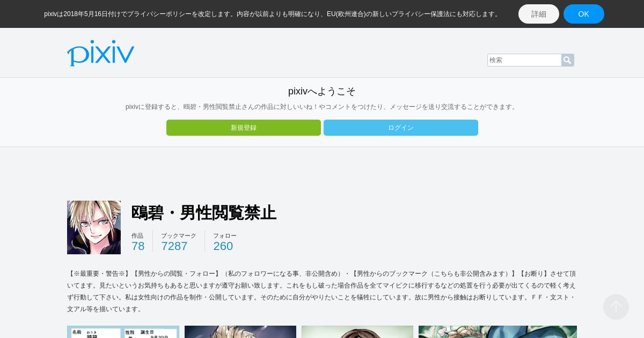Open the ブックマーク count 7287
This screenshot has width=644, height=338.
click(174, 246)
